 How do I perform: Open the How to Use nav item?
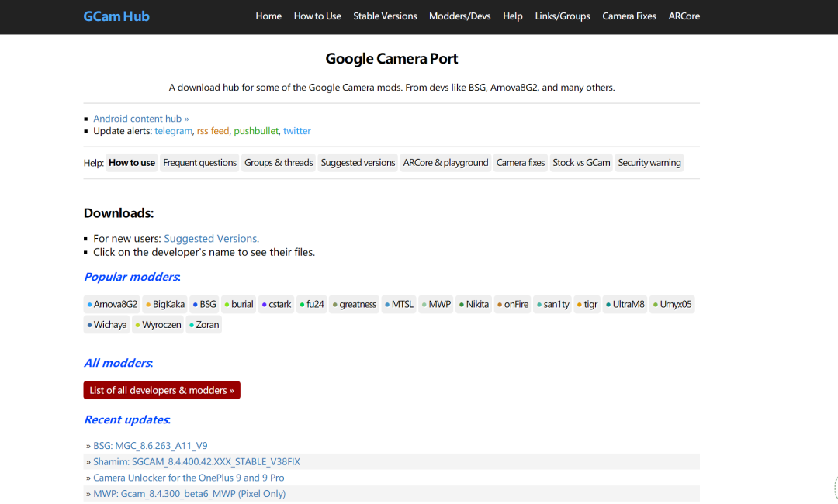click(317, 16)
